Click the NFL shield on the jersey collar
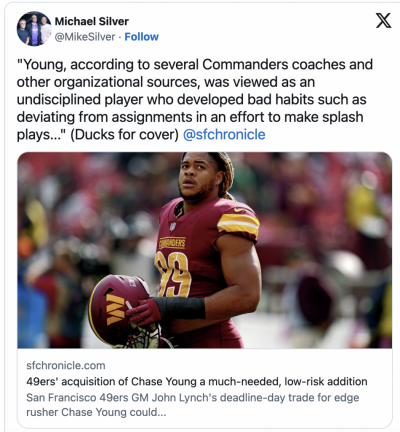The image size is (400, 432). pyautogui.click(x=173, y=227)
